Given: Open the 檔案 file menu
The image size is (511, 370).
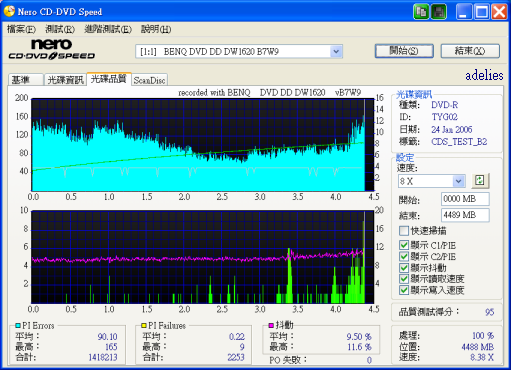Looking at the screenshot, I should click(x=21, y=29).
